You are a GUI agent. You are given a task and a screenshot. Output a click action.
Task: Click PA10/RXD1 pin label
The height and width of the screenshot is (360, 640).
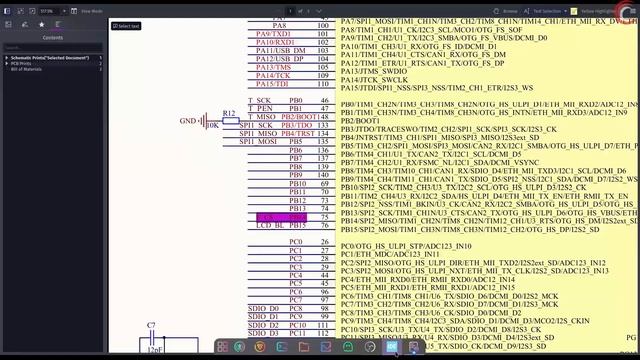[275, 42]
